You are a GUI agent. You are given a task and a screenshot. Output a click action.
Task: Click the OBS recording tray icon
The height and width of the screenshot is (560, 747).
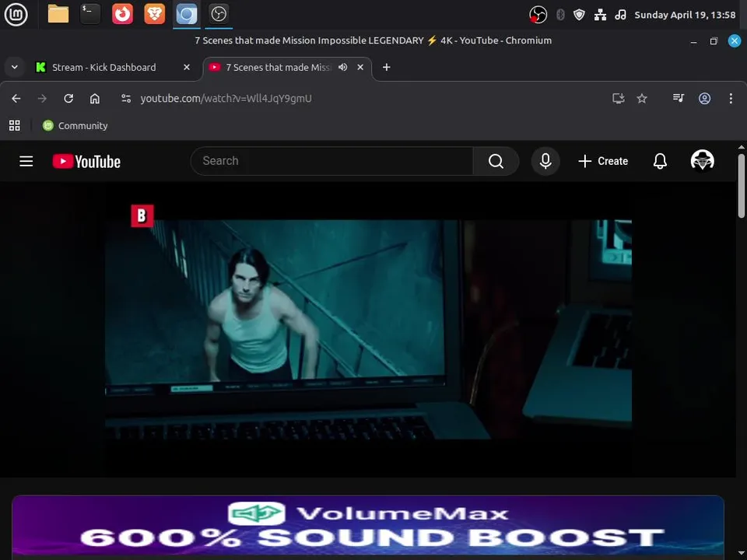[x=538, y=15]
